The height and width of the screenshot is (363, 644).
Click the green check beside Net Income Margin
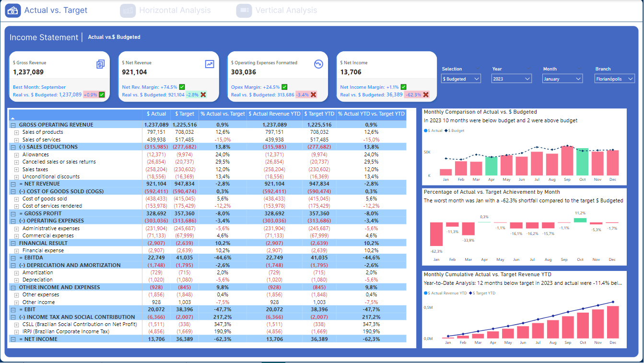[403, 87]
